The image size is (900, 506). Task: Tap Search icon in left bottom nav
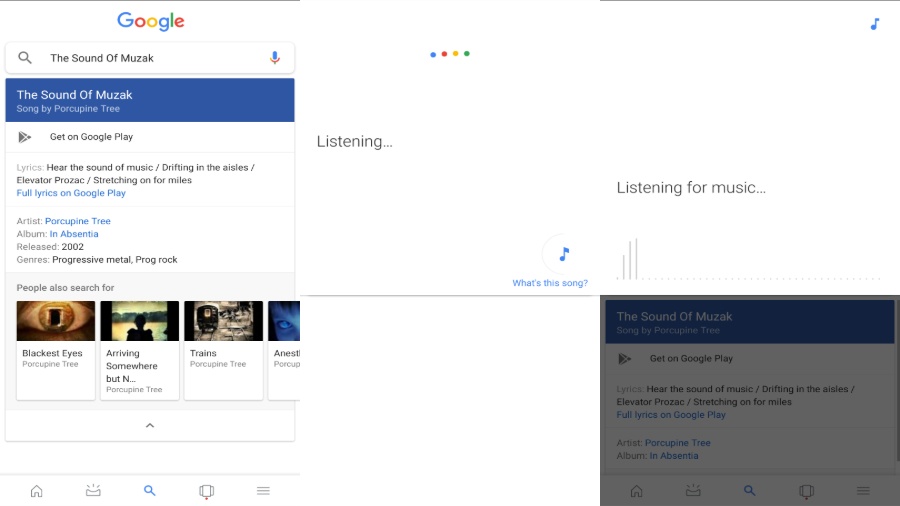coord(149,491)
